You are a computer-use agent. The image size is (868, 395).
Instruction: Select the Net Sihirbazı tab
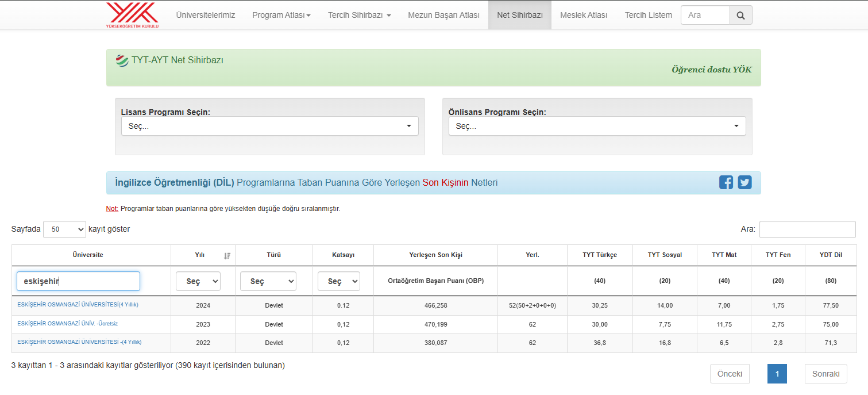click(520, 15)
